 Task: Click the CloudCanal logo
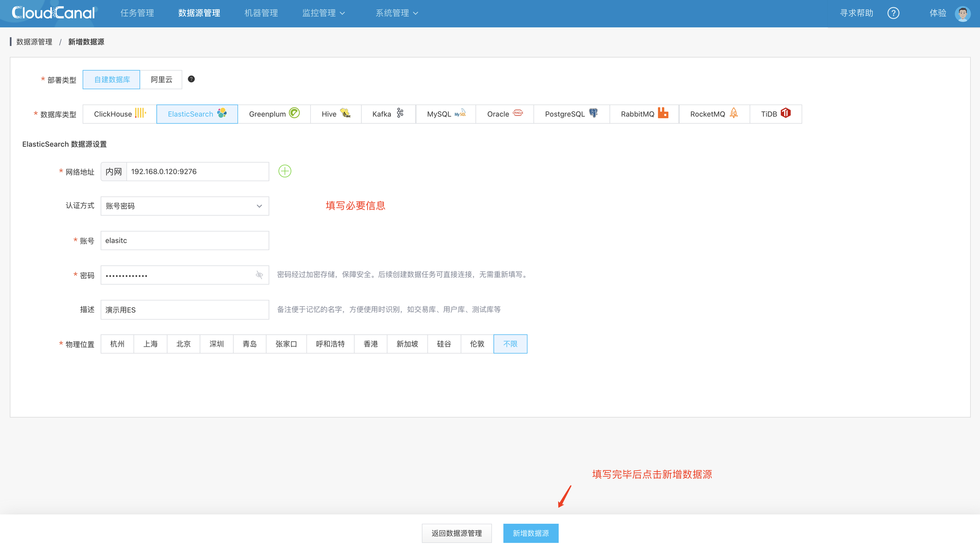pyautogui.click(x=53, y=13)
